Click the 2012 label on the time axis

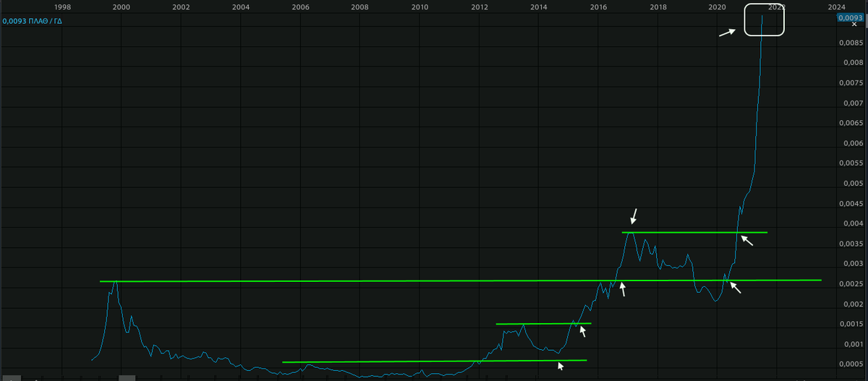pyautogui.click(x=479, y=7)
